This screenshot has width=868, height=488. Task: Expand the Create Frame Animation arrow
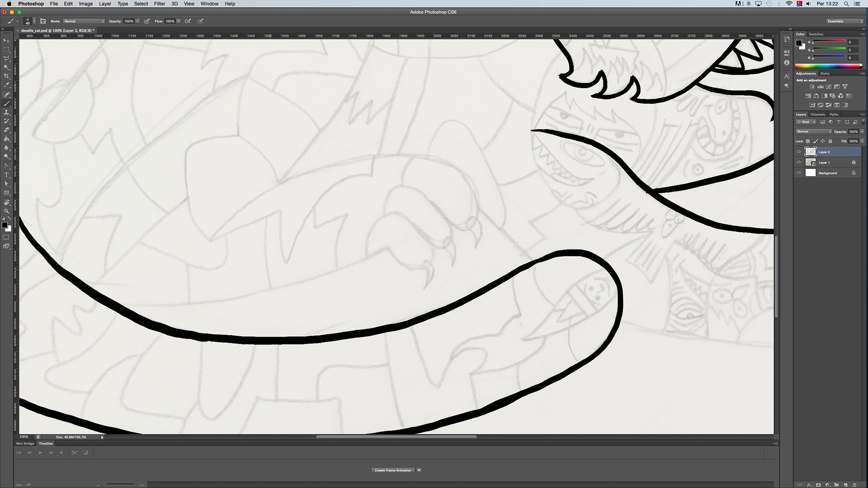(419, 470)
